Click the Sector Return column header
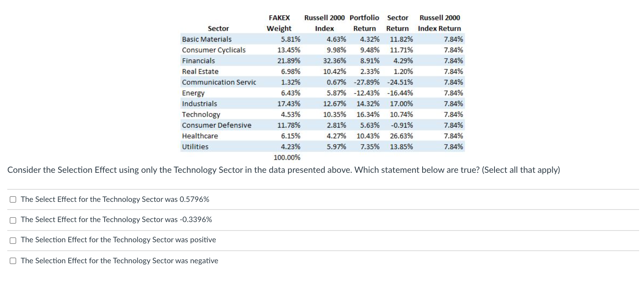Viewport: 644px width, 281px height. click(398, 23)
